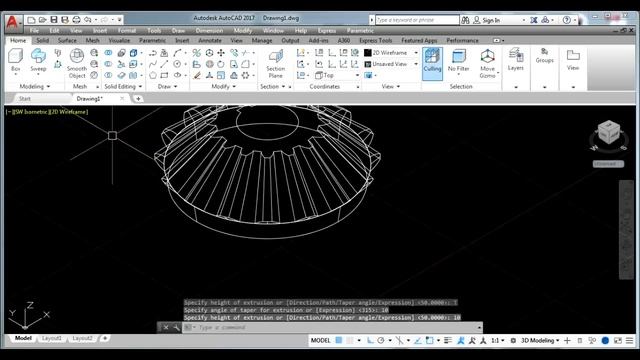
Task: Open the 1:1 annotation scale dropdown
Action: coord(498,340)
